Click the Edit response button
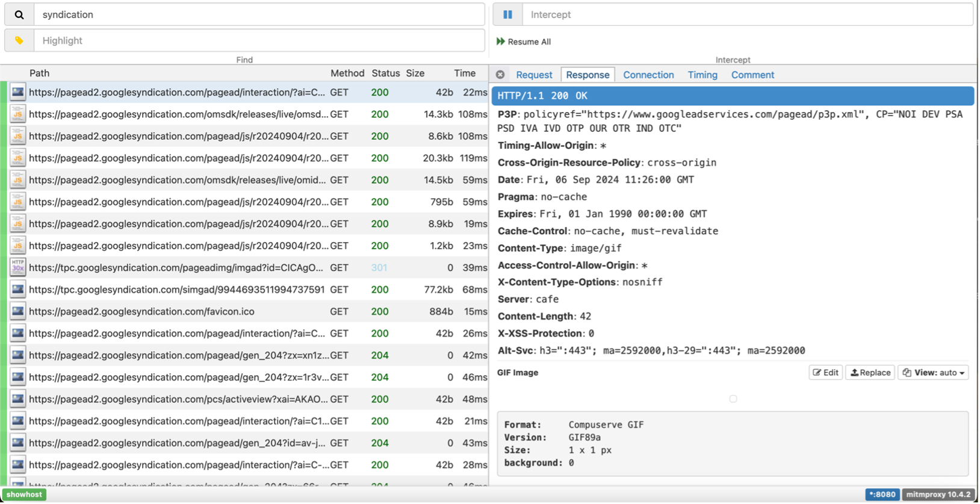 pos(825,373)
